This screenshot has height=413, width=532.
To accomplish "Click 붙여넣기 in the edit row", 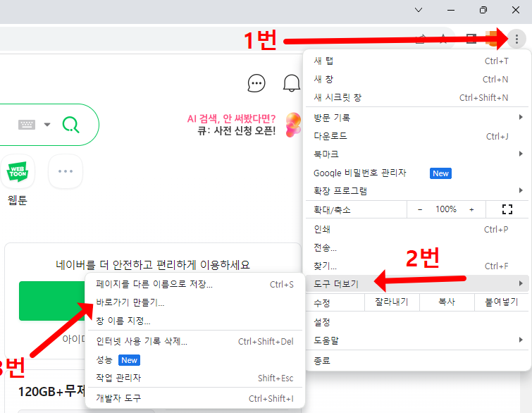I will (502, 302).
